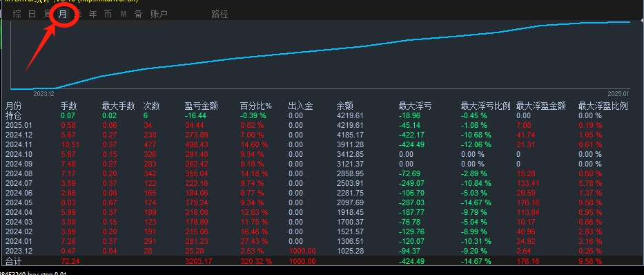This screenshot has height=275, width=644.
Task: Click the lots value 10.51
Action: [x=70, y=144]
